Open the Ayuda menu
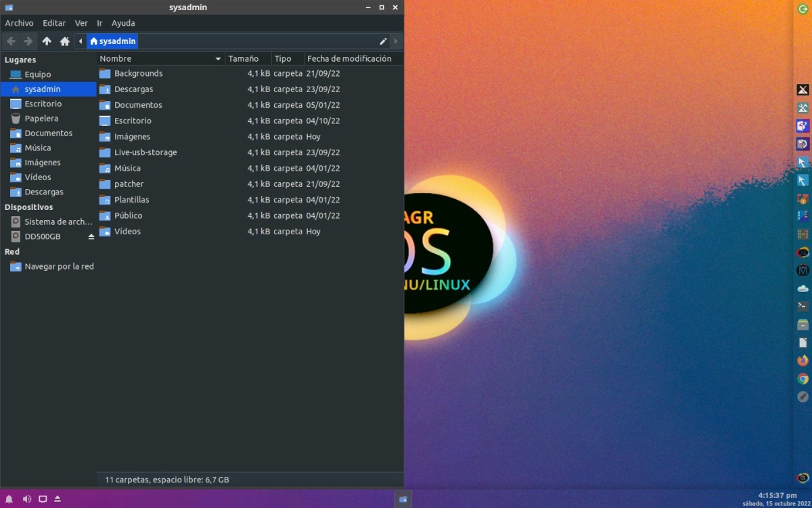Screen dimensions: 812x508 coord(123,23)
